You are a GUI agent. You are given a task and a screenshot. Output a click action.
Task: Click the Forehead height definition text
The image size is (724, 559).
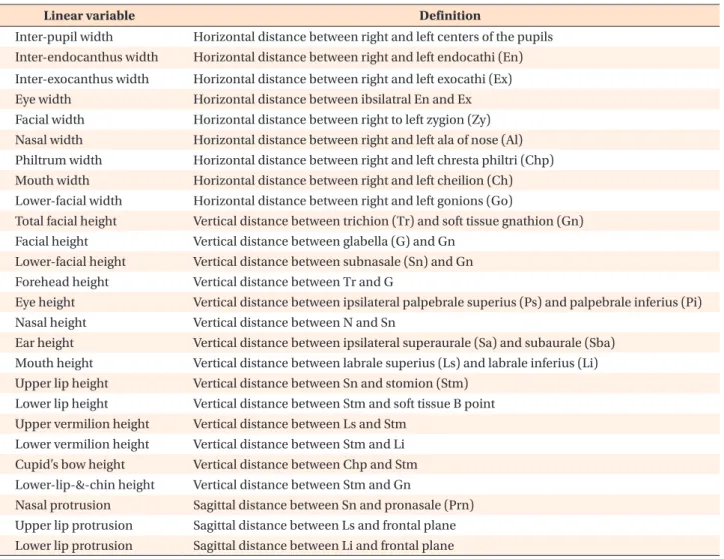tap(293, 282)
